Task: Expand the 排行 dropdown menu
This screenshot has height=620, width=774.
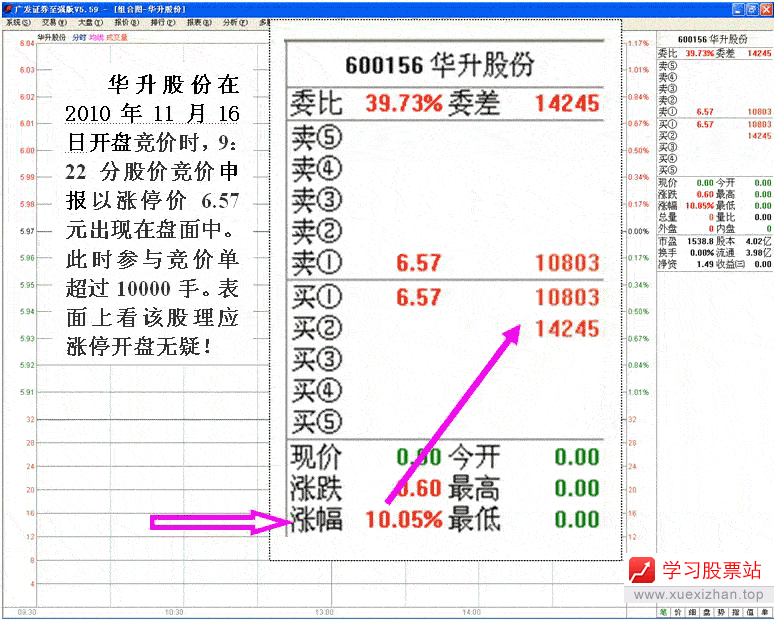Action: 162,21
